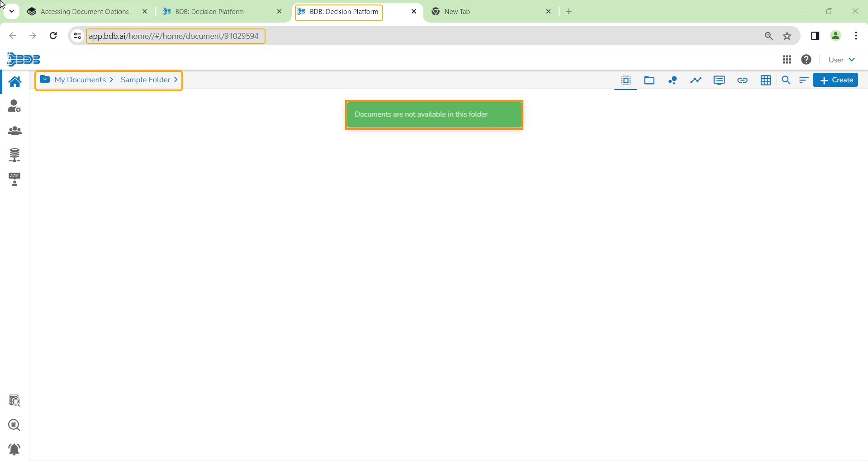
Task: Open the data center sidebar icon
Action: (x=14, y=155)
